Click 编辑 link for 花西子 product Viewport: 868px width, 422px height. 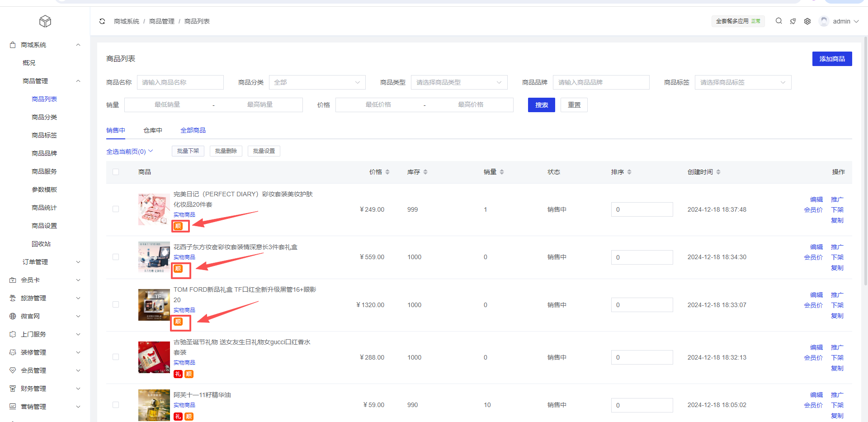[816, 247]
